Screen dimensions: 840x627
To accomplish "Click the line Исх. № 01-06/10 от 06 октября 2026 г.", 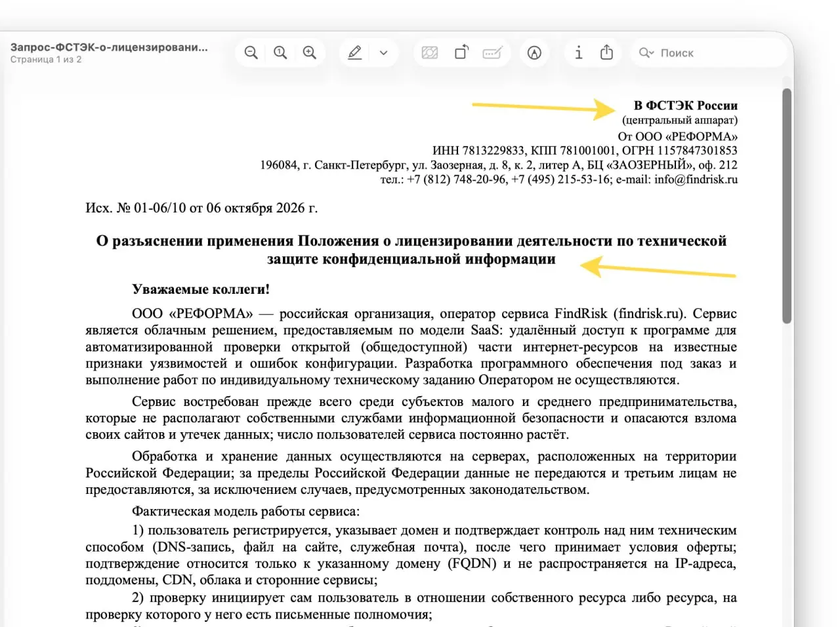I will [201, 208].
